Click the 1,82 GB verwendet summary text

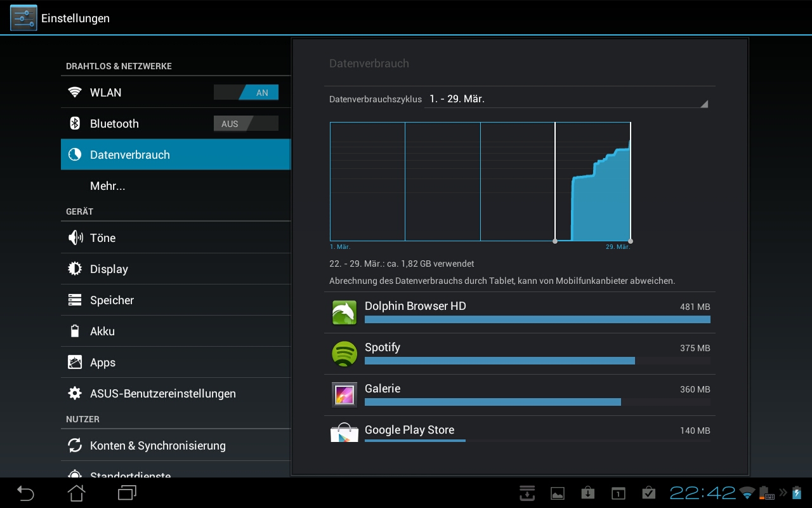coord(402,264)
